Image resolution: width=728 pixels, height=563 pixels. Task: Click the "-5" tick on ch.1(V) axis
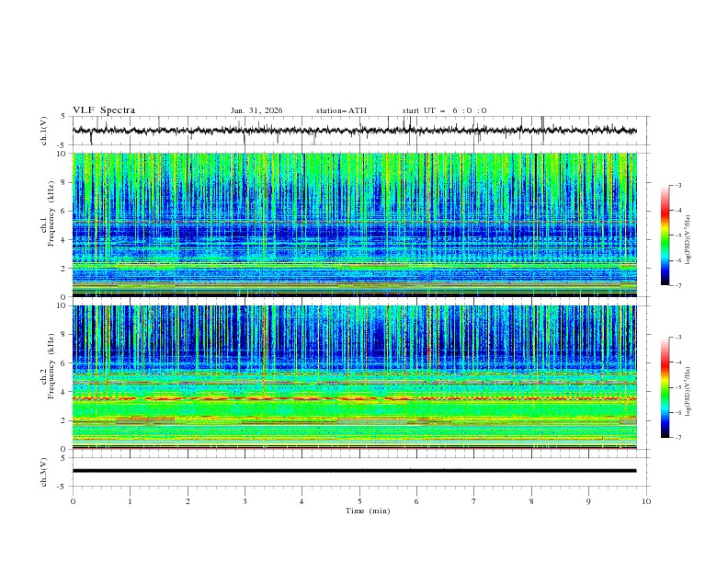point(62,145)
